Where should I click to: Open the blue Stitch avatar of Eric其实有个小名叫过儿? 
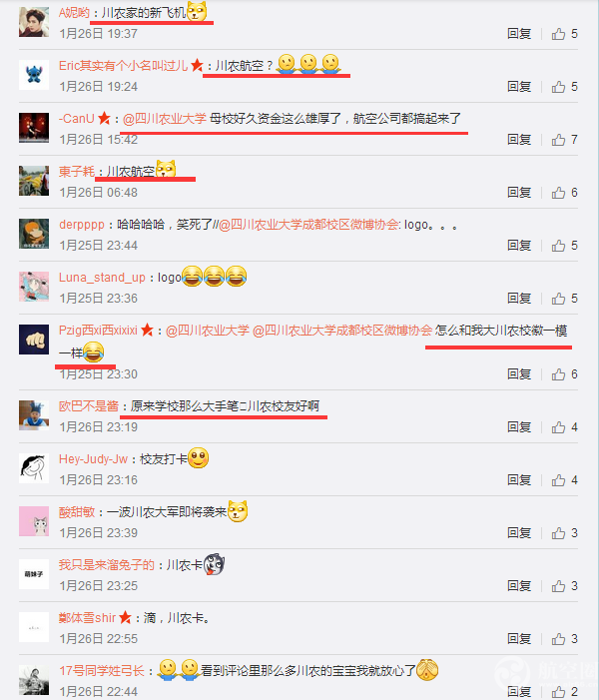click(34, 75)
